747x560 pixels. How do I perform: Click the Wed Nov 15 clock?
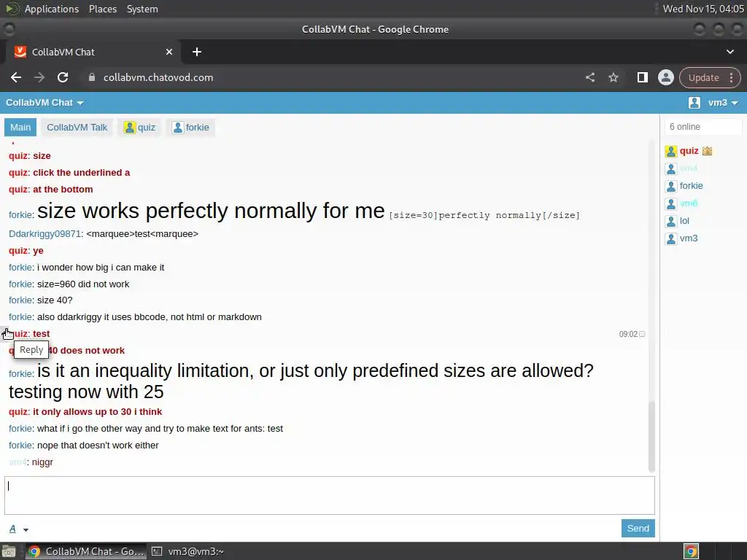(x=703, y=9)
